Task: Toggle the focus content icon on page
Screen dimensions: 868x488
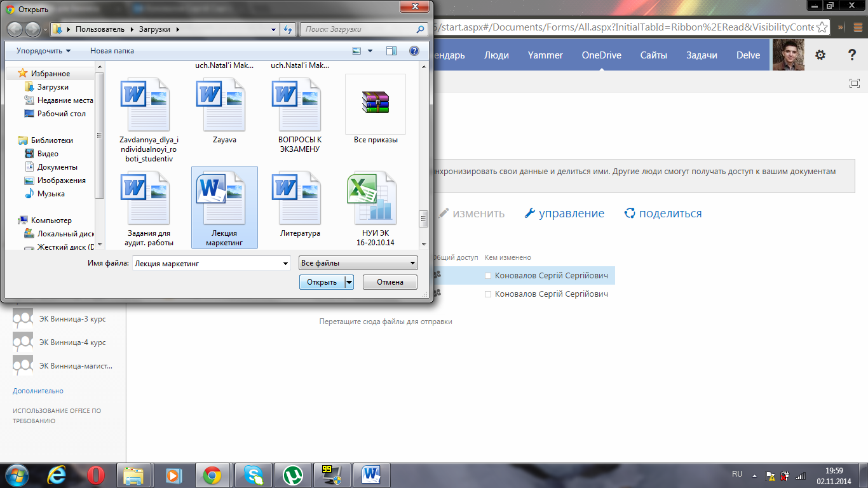Action: 854,83
